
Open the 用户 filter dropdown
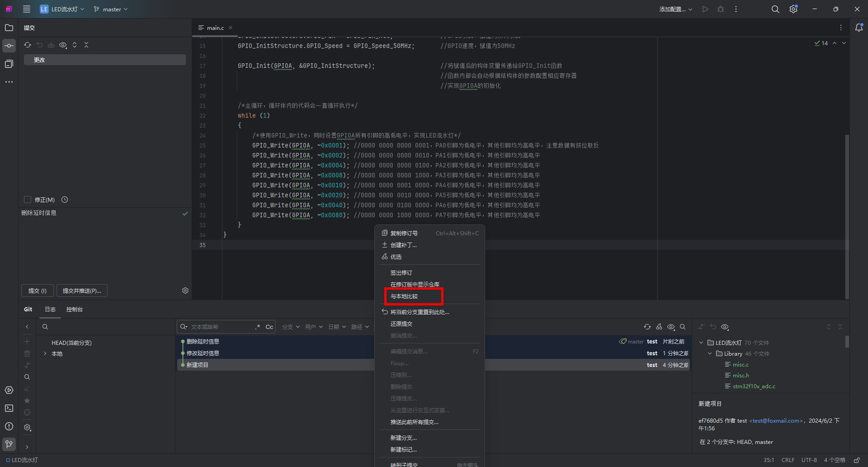314,327
